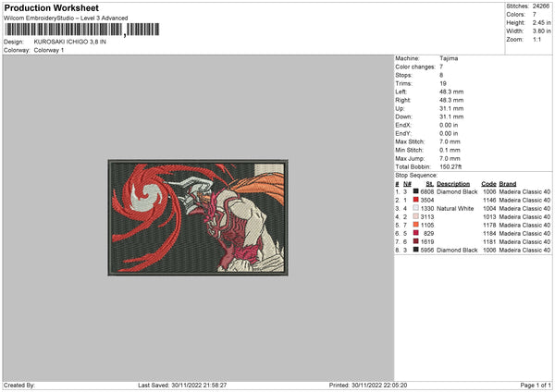Pick the crimson swatch beside 829
Image resolution: width=555 pixels, height=392 pixels.
(416, 233)
